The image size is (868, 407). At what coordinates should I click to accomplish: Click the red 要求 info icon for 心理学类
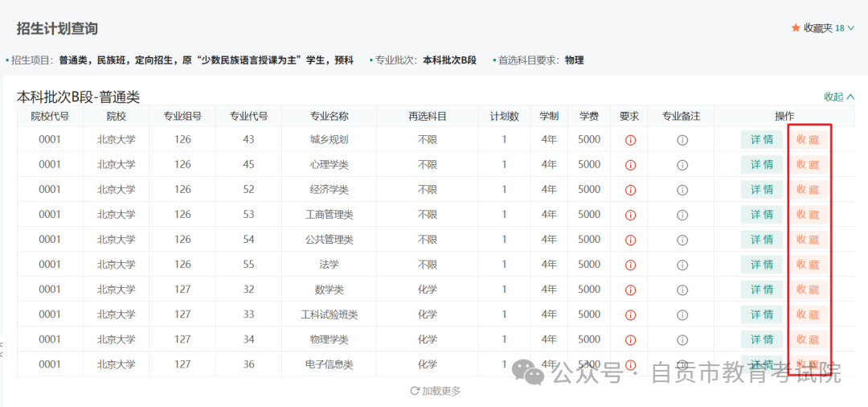(x=630, y=165)
